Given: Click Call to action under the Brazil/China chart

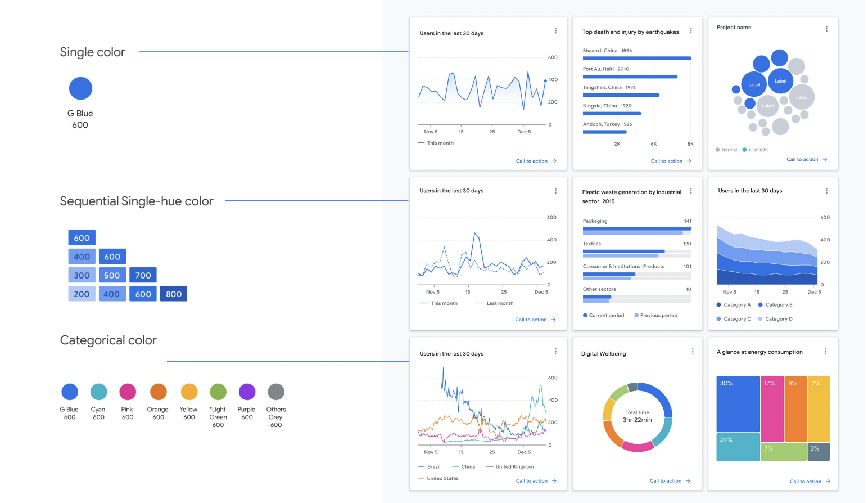Looking at the screenshot, I should [531, 481].
